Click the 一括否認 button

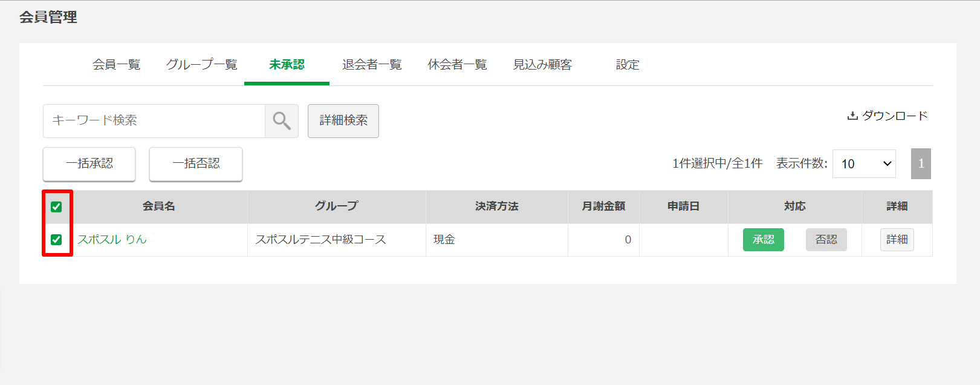point(196,164)
